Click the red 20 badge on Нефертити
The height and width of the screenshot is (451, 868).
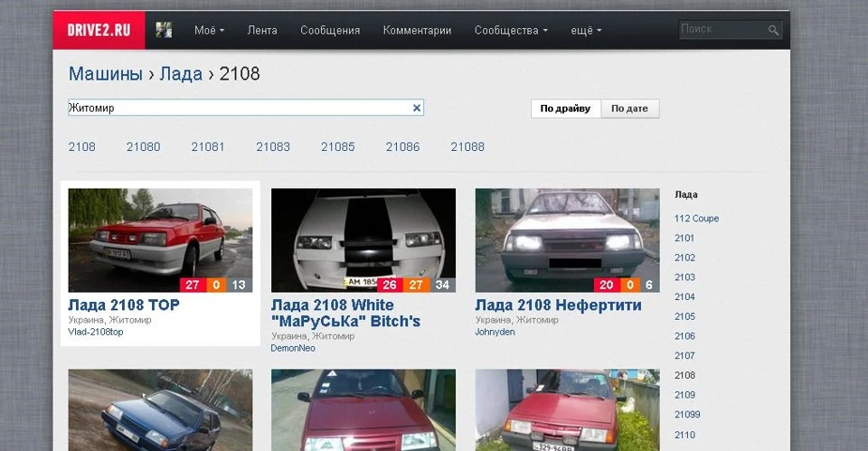(607, 285)
